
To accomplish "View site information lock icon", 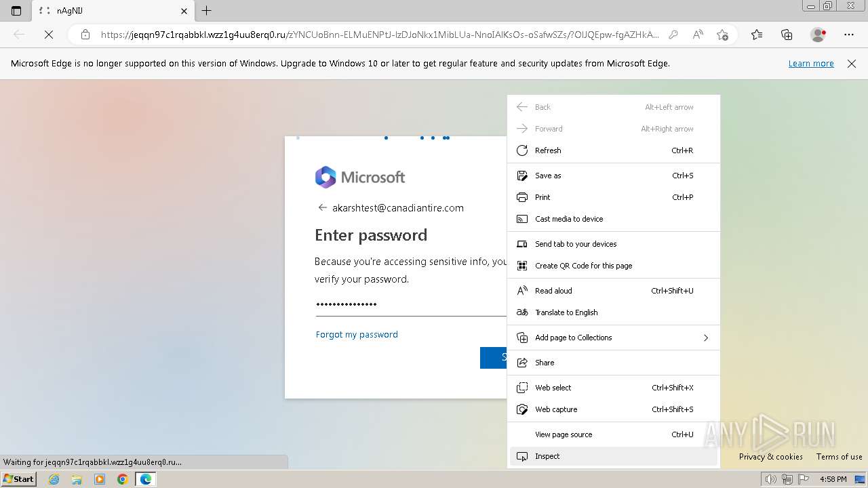I will [85, 35].
